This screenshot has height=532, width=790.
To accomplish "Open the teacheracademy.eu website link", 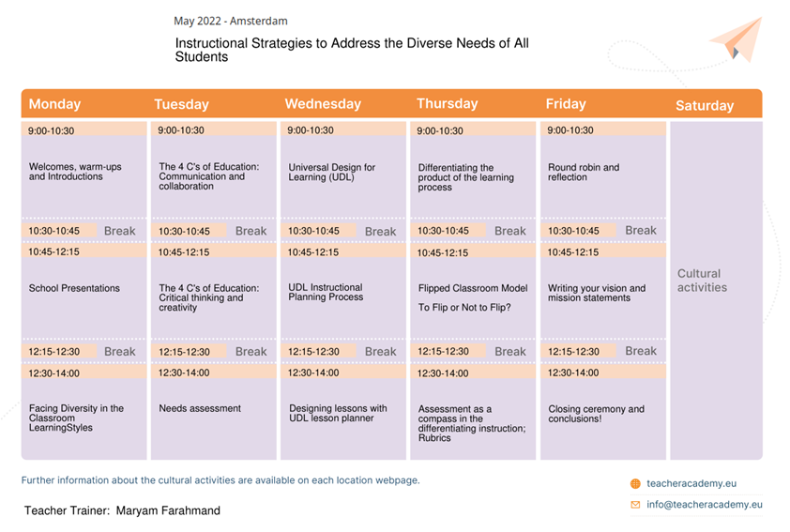I will click(691, 483).
